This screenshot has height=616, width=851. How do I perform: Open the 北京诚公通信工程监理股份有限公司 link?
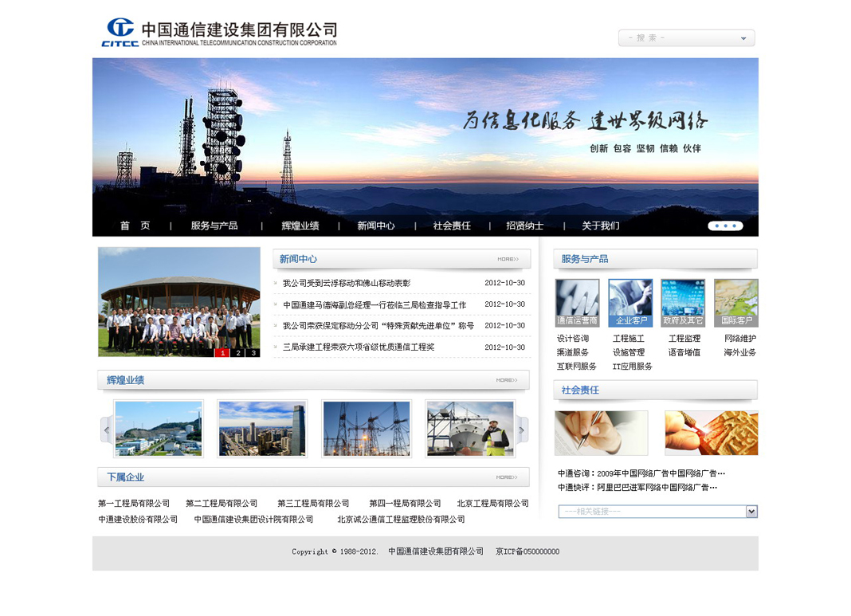click(x=401, y=520)
